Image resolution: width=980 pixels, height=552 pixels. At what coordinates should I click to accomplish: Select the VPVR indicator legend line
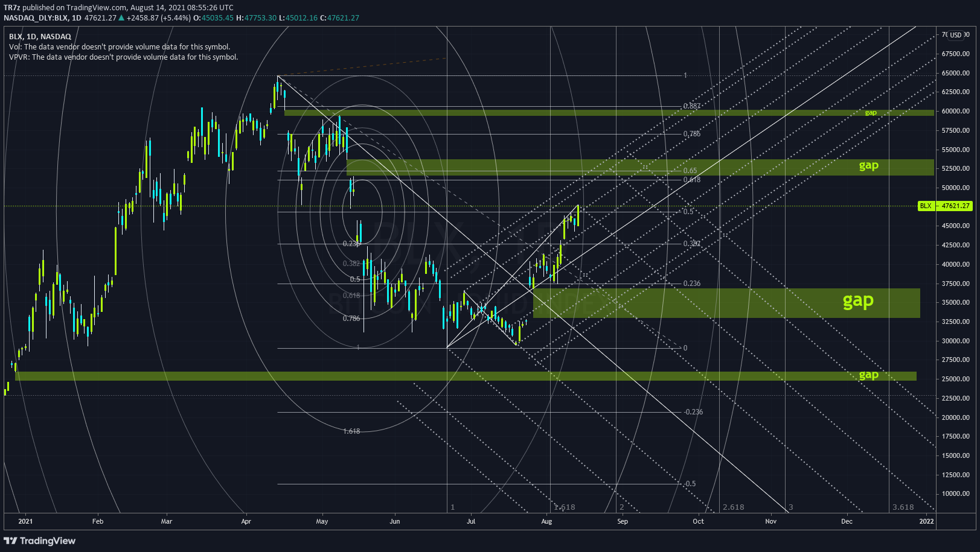point(124,57)
